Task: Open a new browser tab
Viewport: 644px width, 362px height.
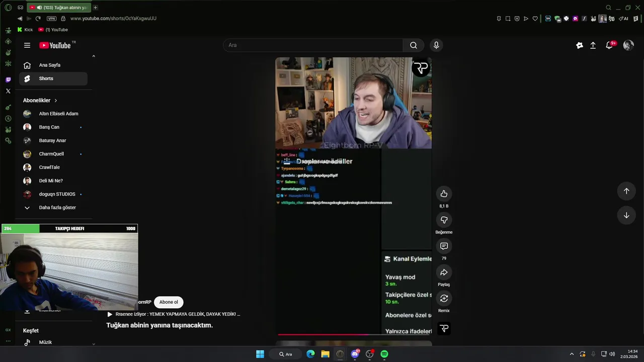Action: point(96,8)
